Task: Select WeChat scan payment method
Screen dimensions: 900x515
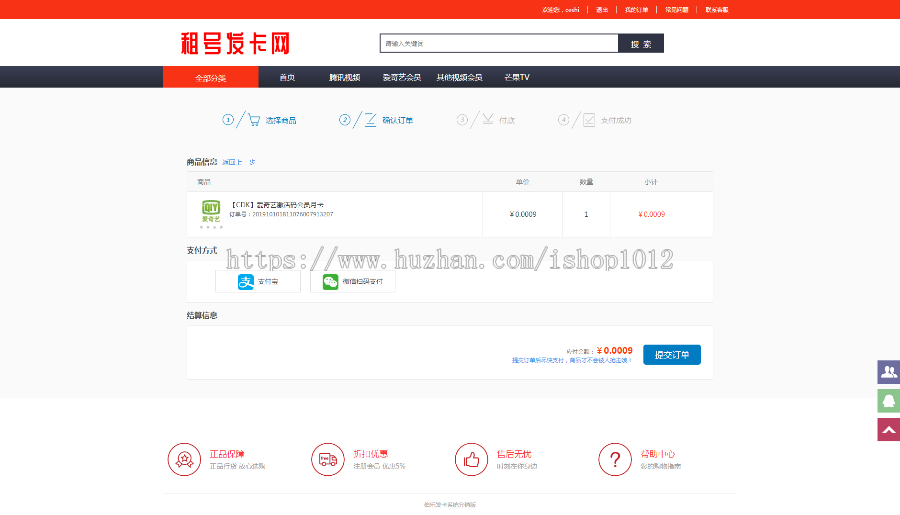Action: [x=352, y=281]
